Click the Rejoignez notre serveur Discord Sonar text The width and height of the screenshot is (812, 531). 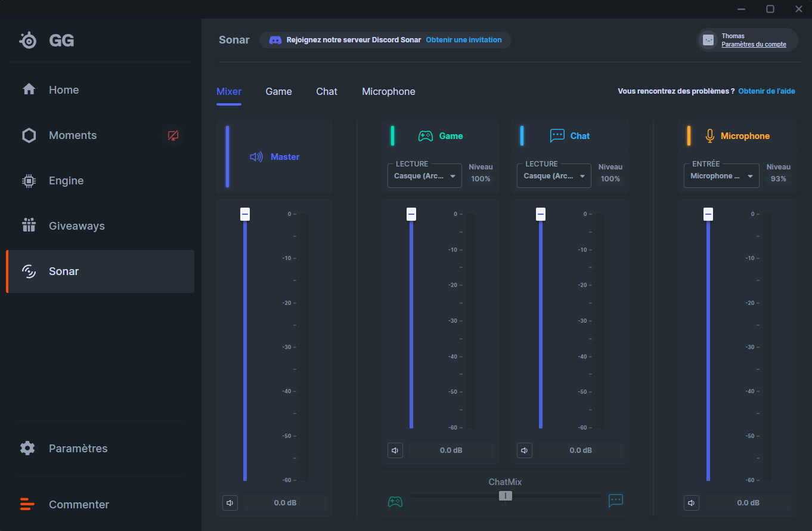coord(354,40)
